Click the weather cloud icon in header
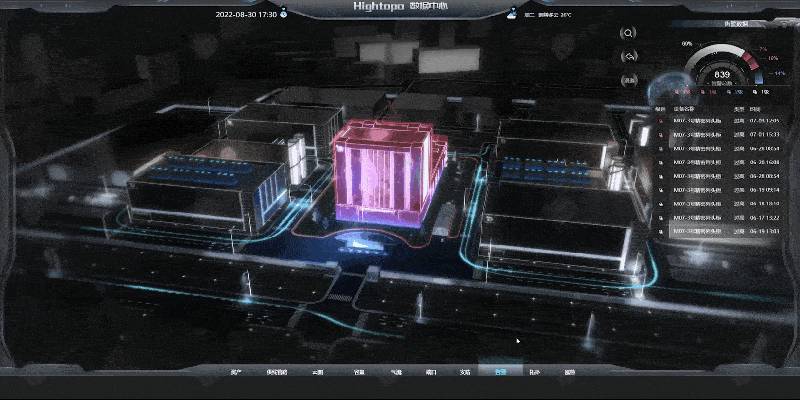800x400 pixels. tap(512, 14)
